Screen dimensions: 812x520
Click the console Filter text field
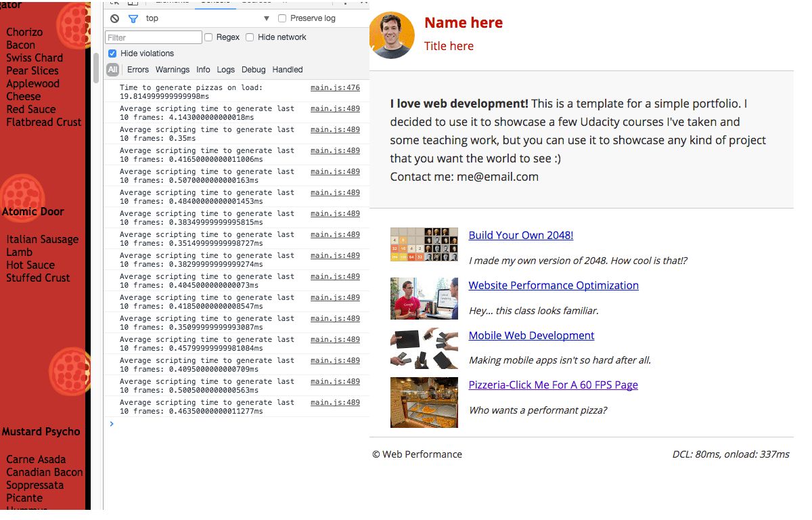[154, 37]
